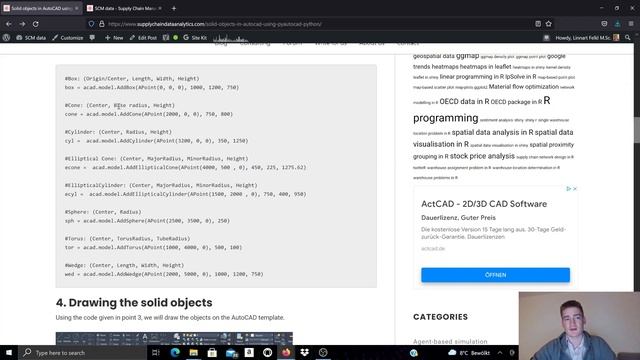
Task: Click the 'tor = acad.model.AddTorus' code line
Action: 153,247
